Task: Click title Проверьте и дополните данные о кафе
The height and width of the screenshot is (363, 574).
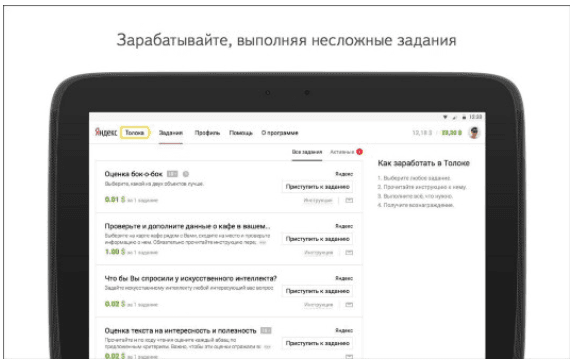Action: click(x=187, y=226)
